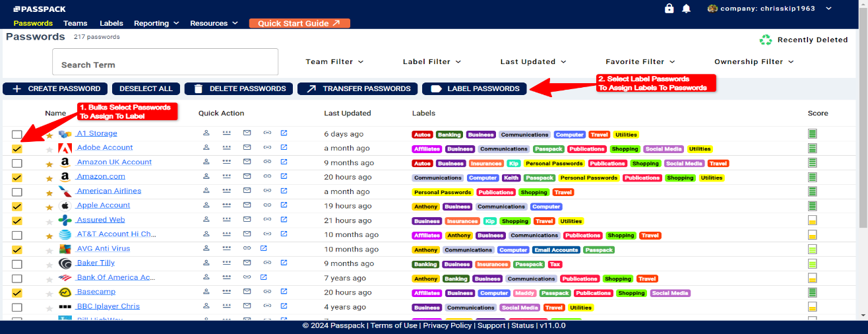
Task: Check the AT&T Account checkbox
Action: point(17,236)
